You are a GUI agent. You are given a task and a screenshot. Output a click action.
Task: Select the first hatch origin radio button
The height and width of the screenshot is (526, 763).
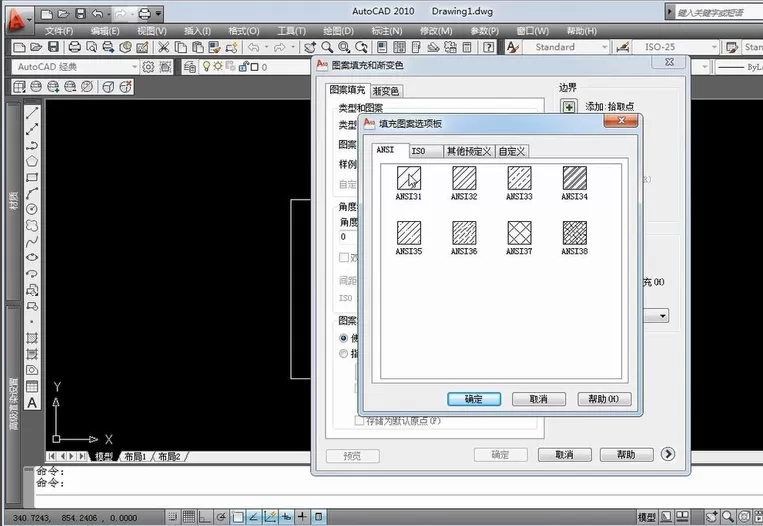[344, 338]
